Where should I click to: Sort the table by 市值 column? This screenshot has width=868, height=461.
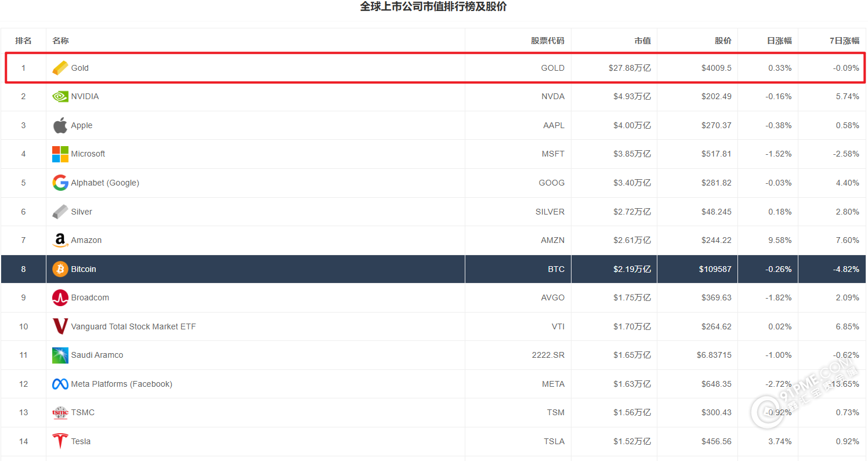point(642,41)
